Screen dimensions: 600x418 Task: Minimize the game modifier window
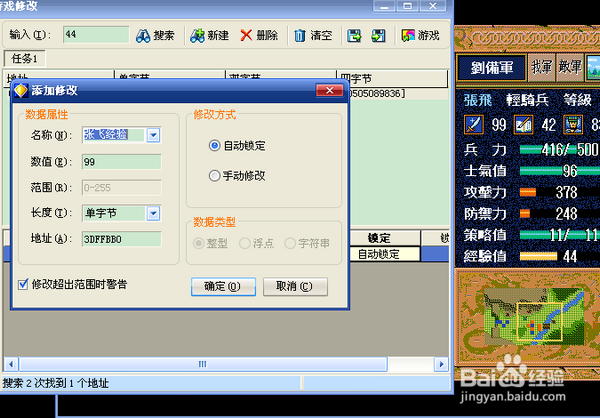coord(385,6)
